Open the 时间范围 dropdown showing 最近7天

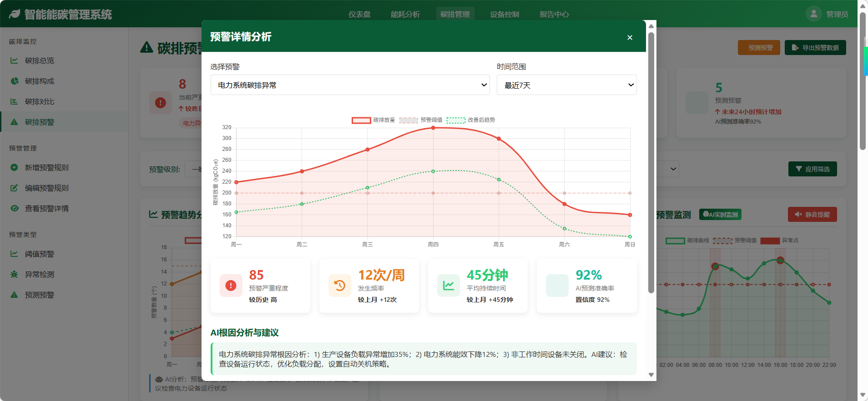point(566,85)
